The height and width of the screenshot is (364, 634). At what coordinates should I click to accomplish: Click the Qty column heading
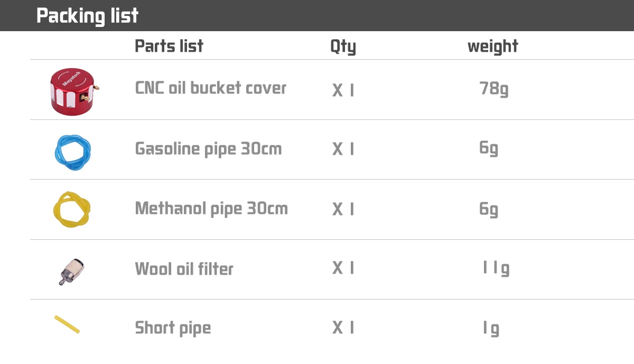coord(343,46)
